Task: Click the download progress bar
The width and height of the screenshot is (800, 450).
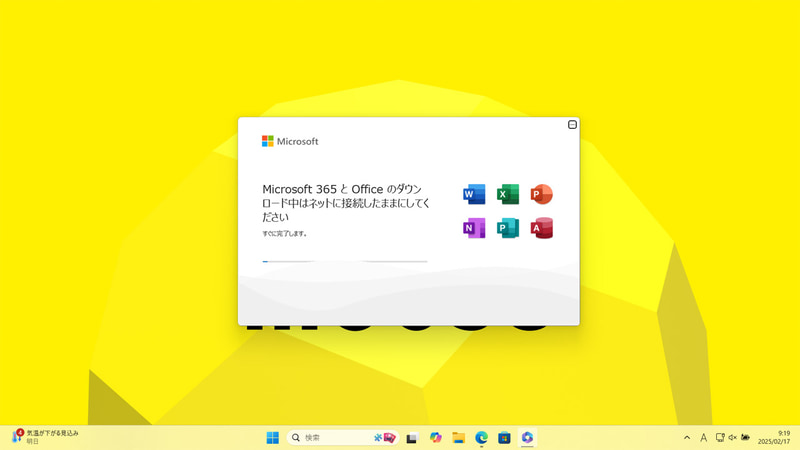Action: tap(345, 261)
